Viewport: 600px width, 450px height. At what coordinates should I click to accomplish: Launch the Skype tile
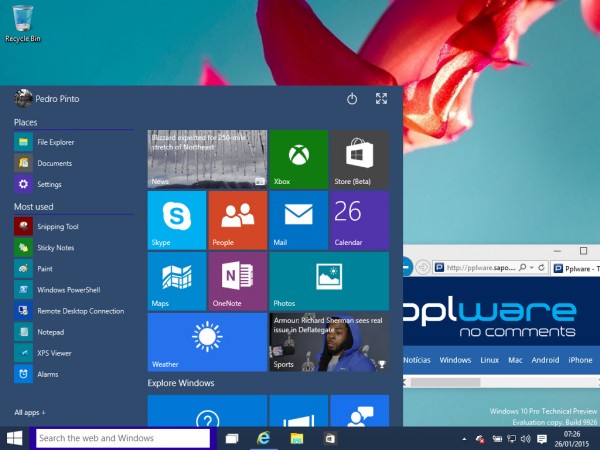(x=177, y=220)
